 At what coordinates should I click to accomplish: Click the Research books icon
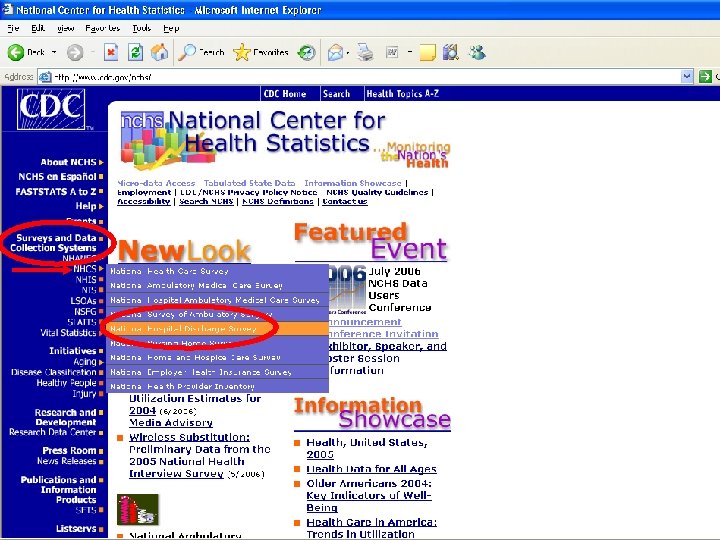pyautogui.click(x=451, y=52)
